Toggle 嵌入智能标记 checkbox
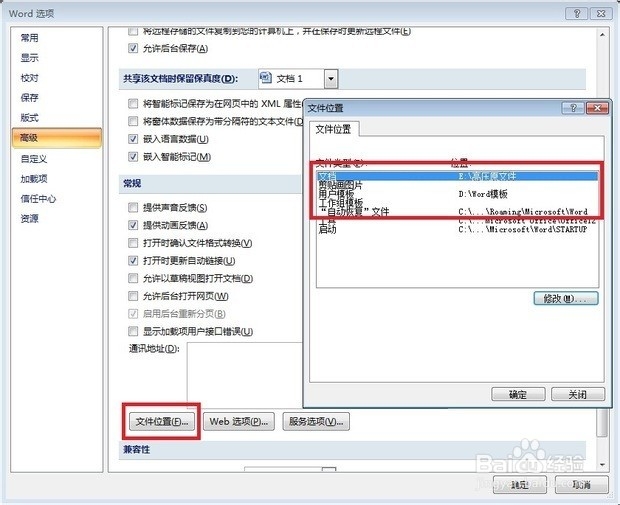The width and height of the screenshot is (620, 505). 133,157
